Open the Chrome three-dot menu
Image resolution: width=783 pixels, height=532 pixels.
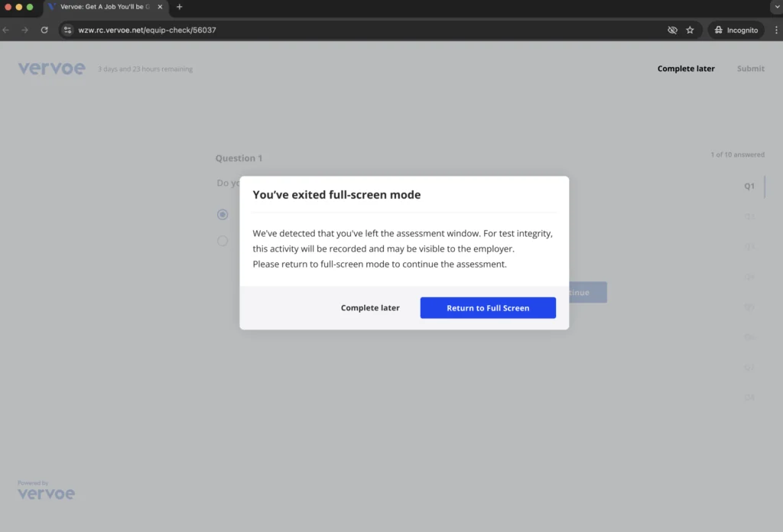(776, 30)
